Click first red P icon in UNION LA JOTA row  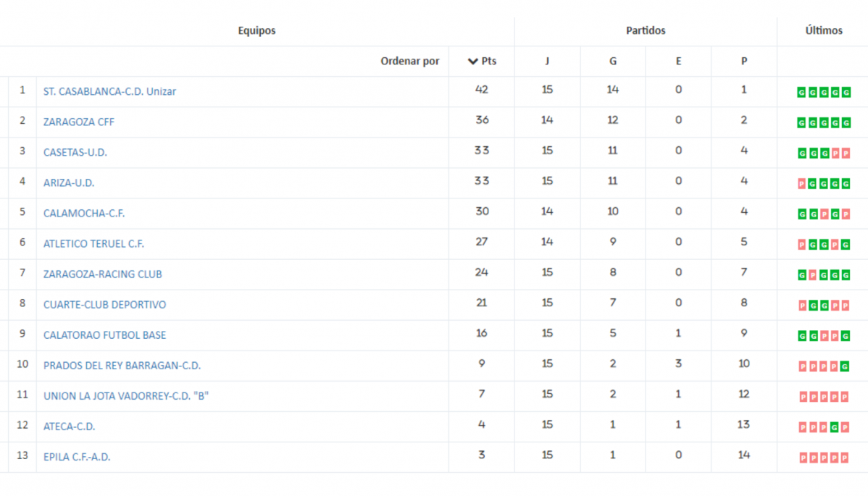(803, 397)
